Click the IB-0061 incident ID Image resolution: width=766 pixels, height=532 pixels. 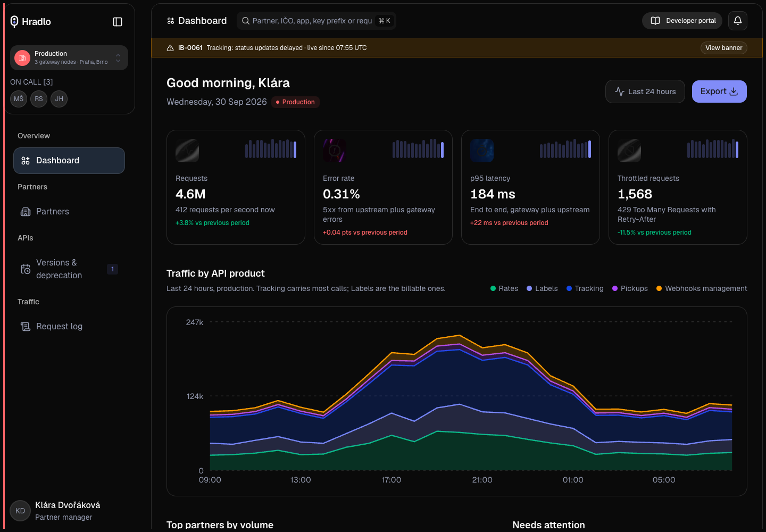pos(190,48)
